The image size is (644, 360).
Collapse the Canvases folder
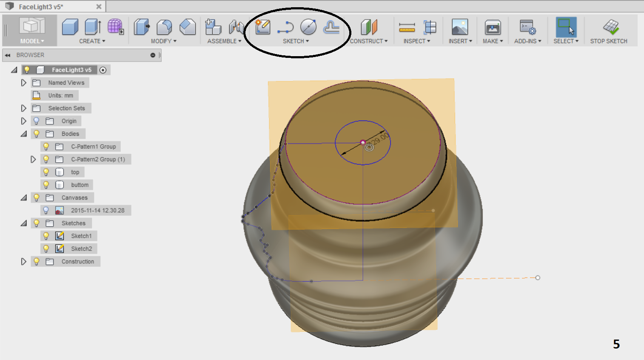[23, 197]
